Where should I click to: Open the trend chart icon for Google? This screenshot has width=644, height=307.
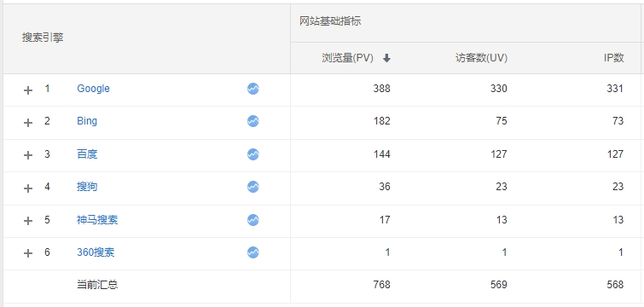(x=253, y=89)
